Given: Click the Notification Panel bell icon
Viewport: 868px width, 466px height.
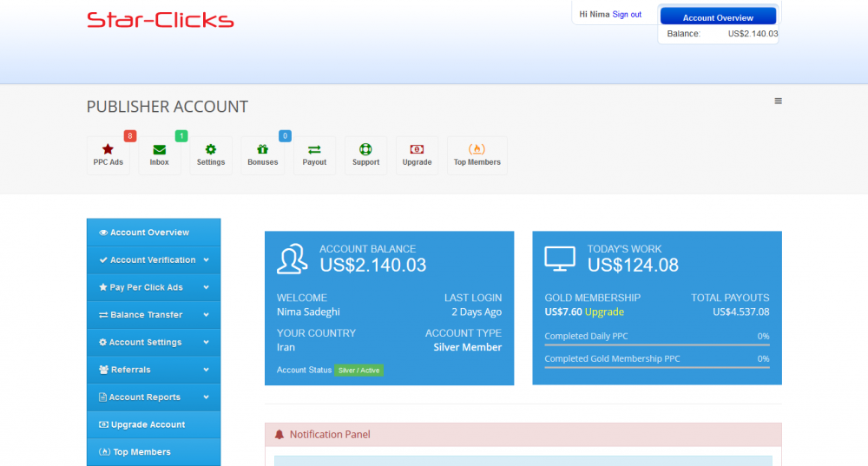Looking at the screenshot, I should (279, 435).
